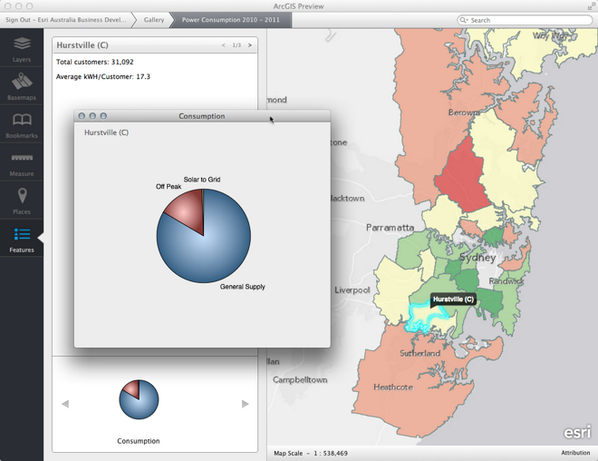This screenshot has width=598, height=461.
Task: Click the Berowra map label
Action: (x=464, y=112)
